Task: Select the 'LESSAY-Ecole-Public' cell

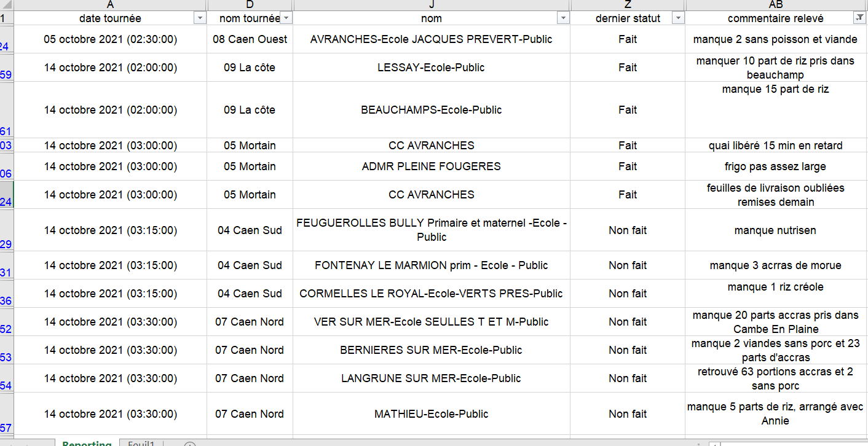Action: (x=432, y=68)
